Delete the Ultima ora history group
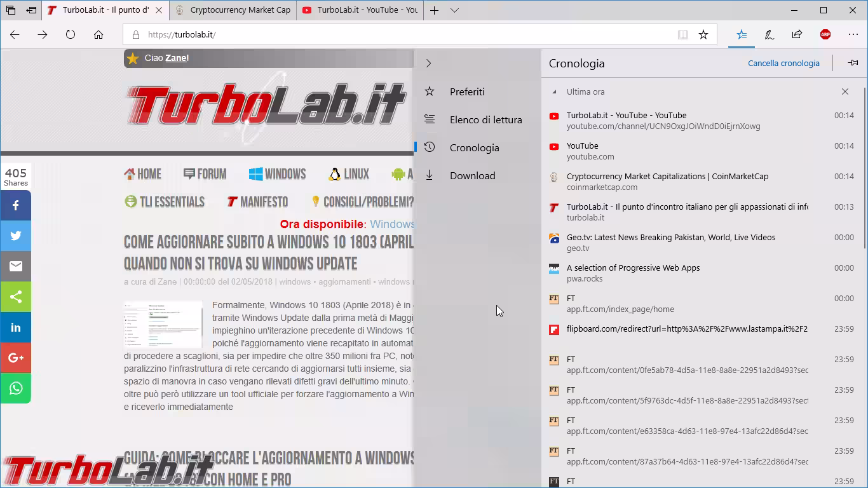The image size is (868, 488). coord(845,91)
